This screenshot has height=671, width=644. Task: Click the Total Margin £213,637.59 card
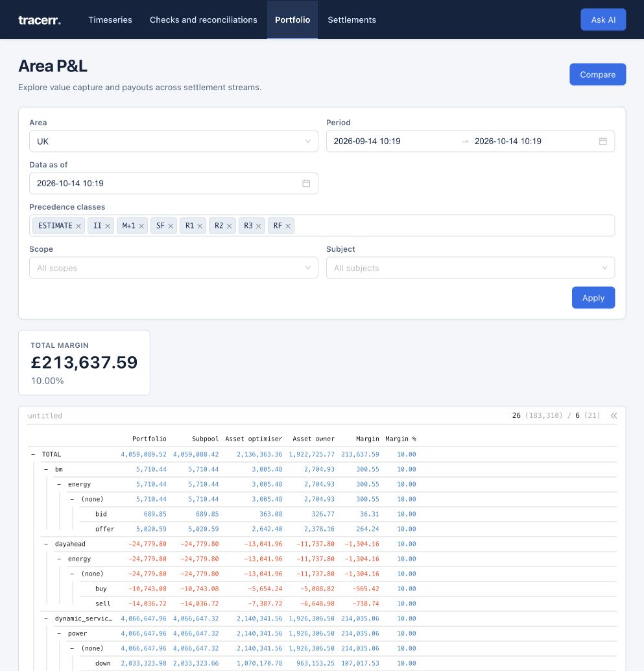[84, 363]
